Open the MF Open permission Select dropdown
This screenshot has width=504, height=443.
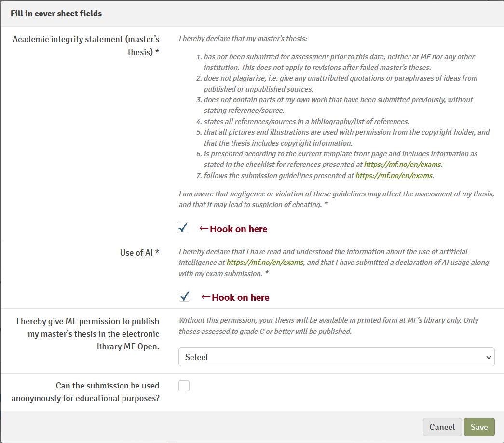pyautogui.click(x=336, y=357)
